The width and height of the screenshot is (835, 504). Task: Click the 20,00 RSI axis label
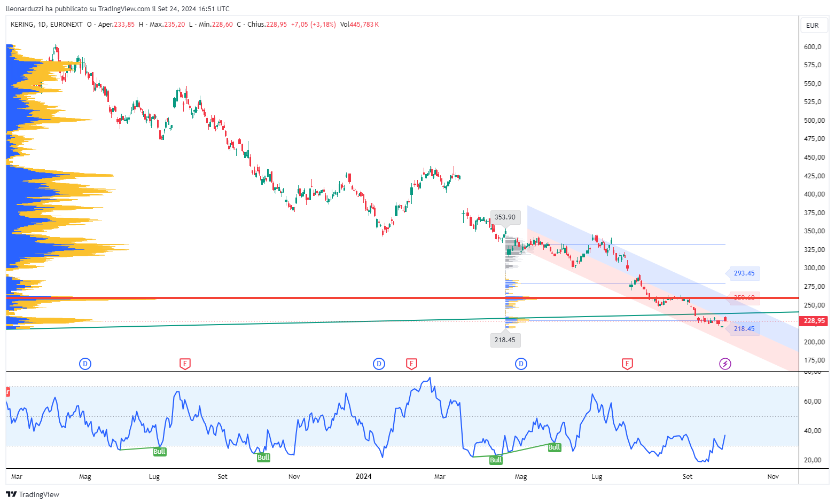(x=813, y=460)
